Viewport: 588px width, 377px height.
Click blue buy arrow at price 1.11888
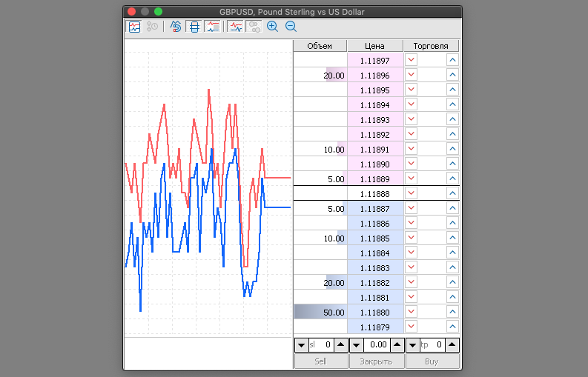click(452, 193)
